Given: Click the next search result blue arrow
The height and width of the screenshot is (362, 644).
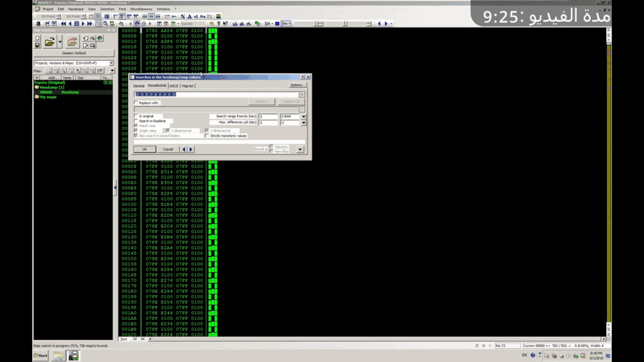Looking at the screenshot, I should [191, 150].
